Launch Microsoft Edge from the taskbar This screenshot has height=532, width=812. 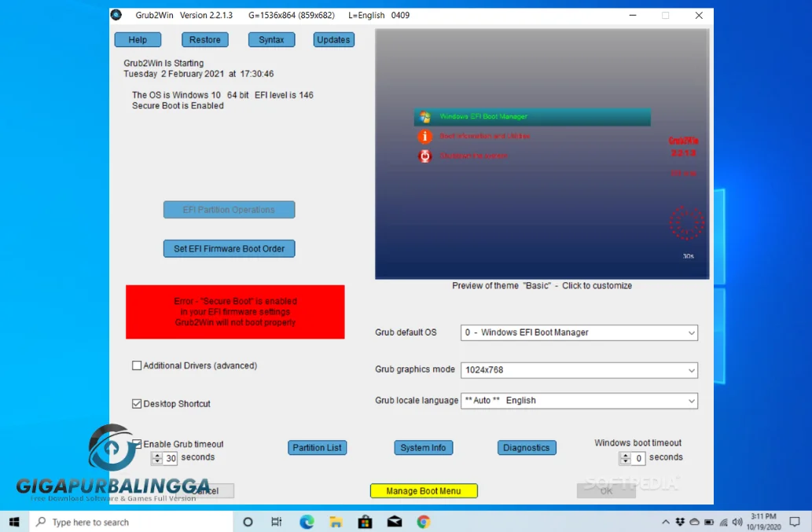click(306, 521)
